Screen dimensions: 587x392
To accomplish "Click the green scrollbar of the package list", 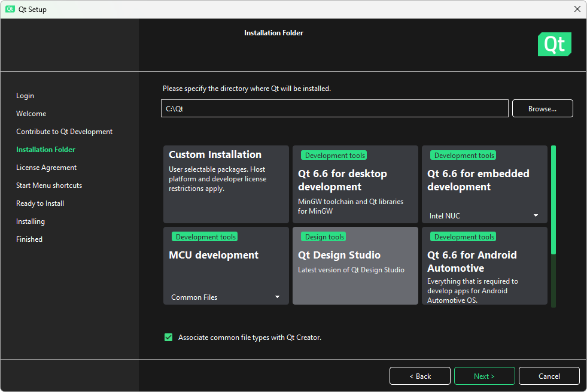I will pos(553,200).
